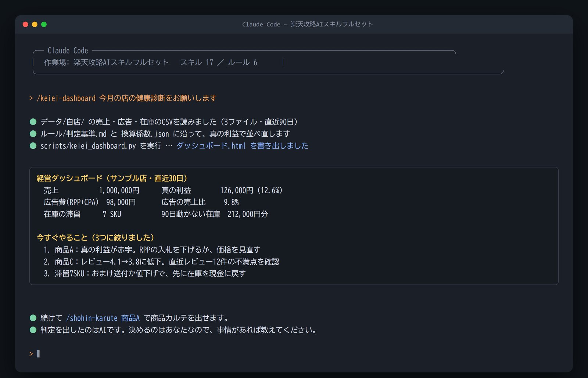Click the yellow minimize window button

click(35, 24)
